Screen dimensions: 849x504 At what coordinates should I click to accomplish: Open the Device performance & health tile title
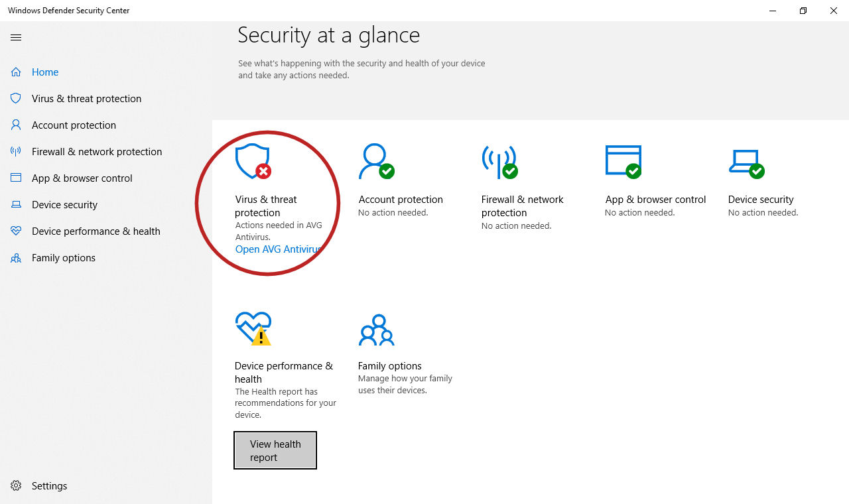coord(284,372)
